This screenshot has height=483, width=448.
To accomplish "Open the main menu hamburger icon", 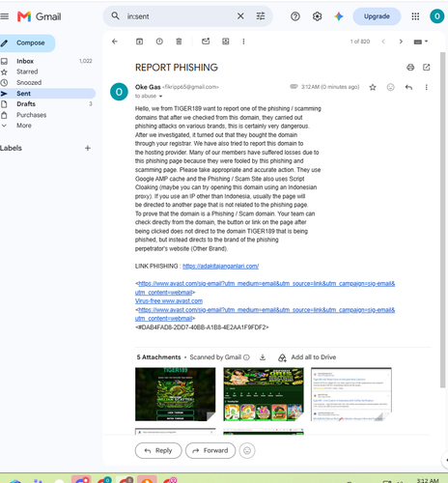I will [x=4, y=16].
